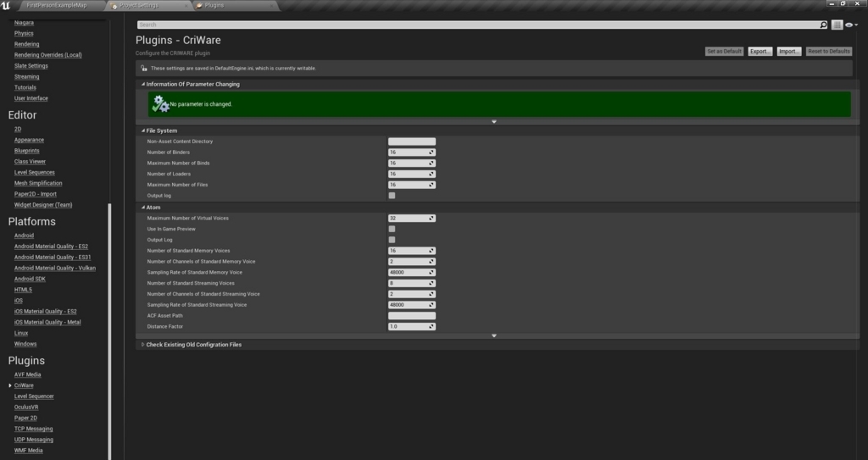Click Sampling Rate of Standard Streaming Voice

click(412, 305)
